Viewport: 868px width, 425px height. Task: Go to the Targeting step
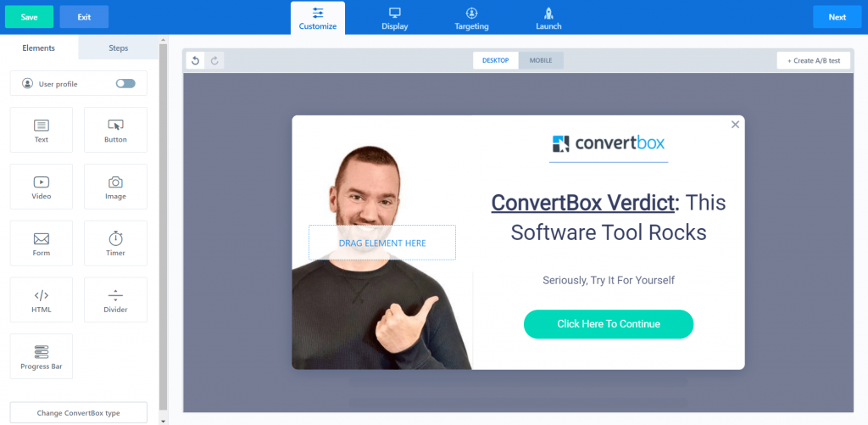coord(471,19)
